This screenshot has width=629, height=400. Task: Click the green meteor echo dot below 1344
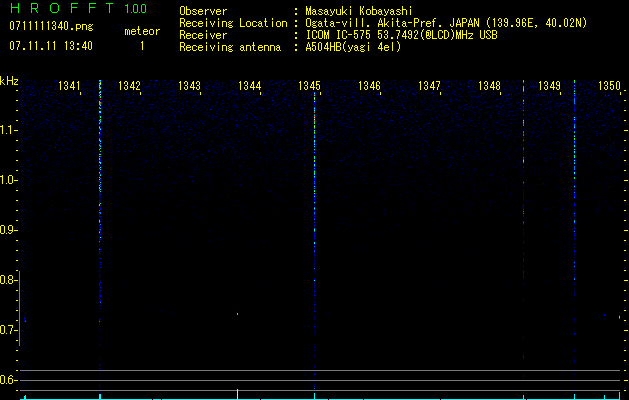tap(237, 314)
